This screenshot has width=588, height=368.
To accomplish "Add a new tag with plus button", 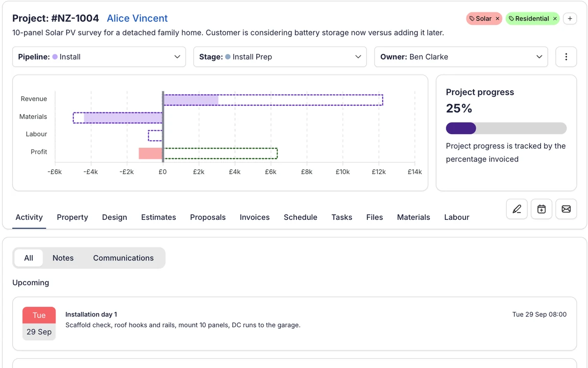I will 570,19.
